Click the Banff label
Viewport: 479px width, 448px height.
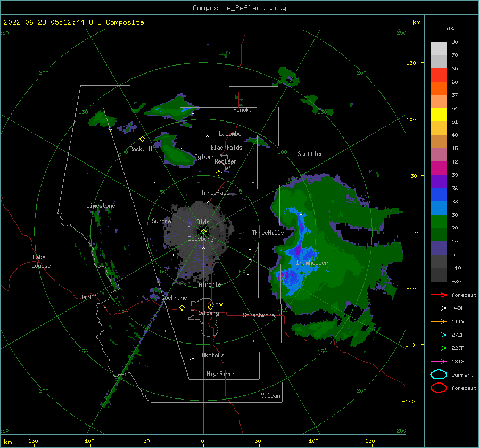tap(88, 297)
